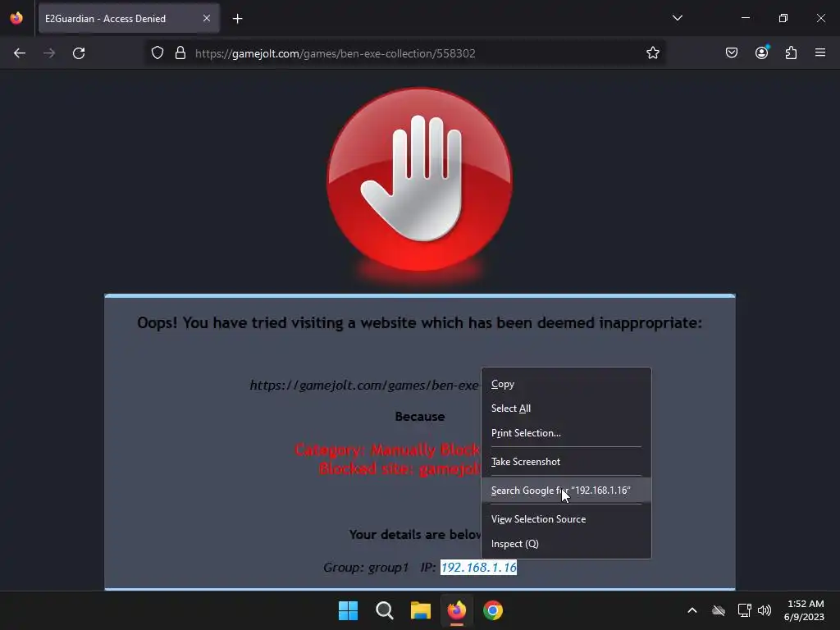Click the Firefox taskbar icon
Image resolution: width=840 pixels, height=630 pixels.
point(456,610)
